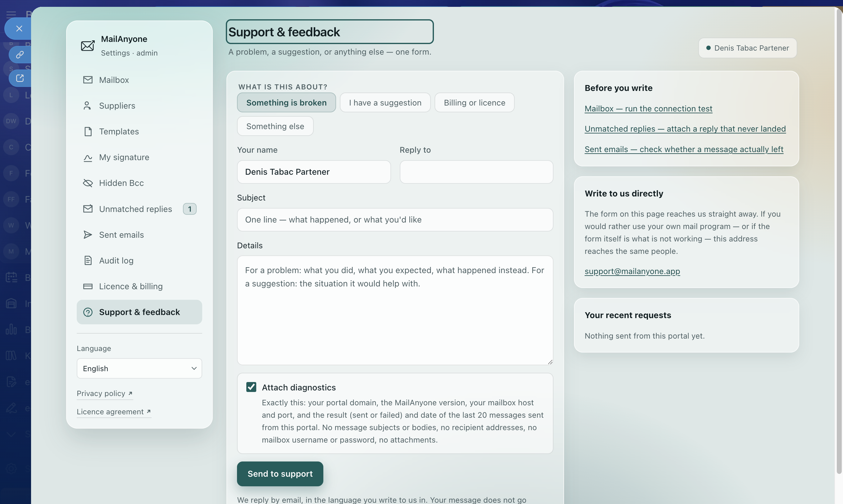Click the Denis Tabac Partener account badge
The width and height of the screenshot is (843, 504).
point(747,48)
